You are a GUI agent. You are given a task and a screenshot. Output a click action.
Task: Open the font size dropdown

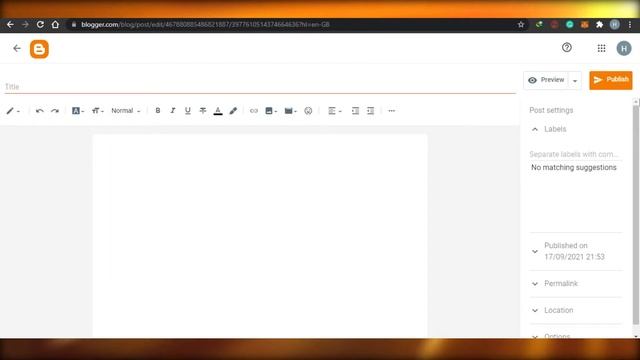pos(98,111)
